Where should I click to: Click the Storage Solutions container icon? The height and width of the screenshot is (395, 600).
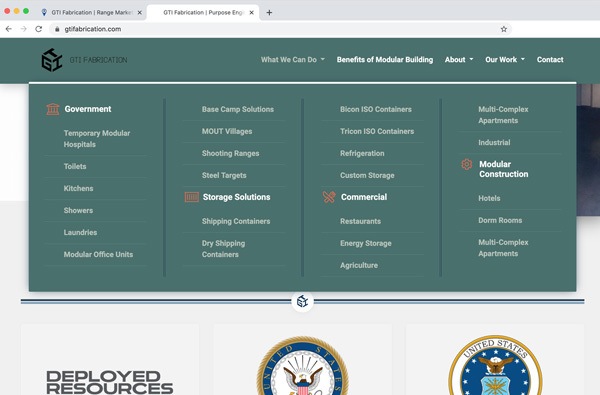point(191,197)
